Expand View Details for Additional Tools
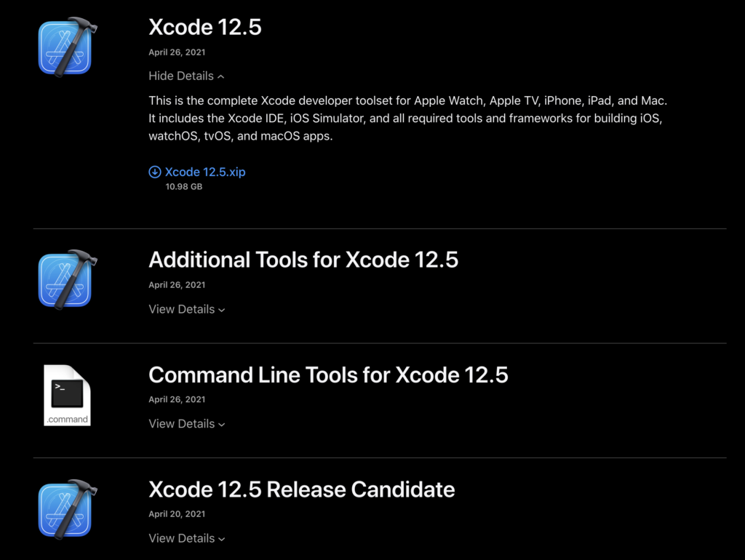 [187, 309]
